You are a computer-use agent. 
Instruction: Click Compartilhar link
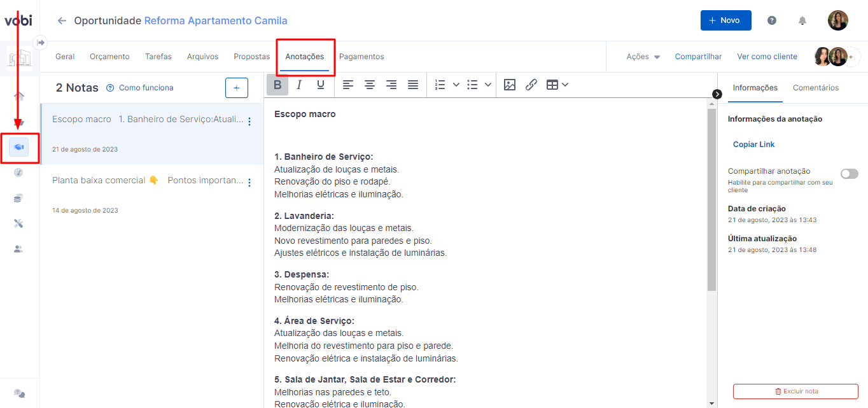tap(698, 57)
